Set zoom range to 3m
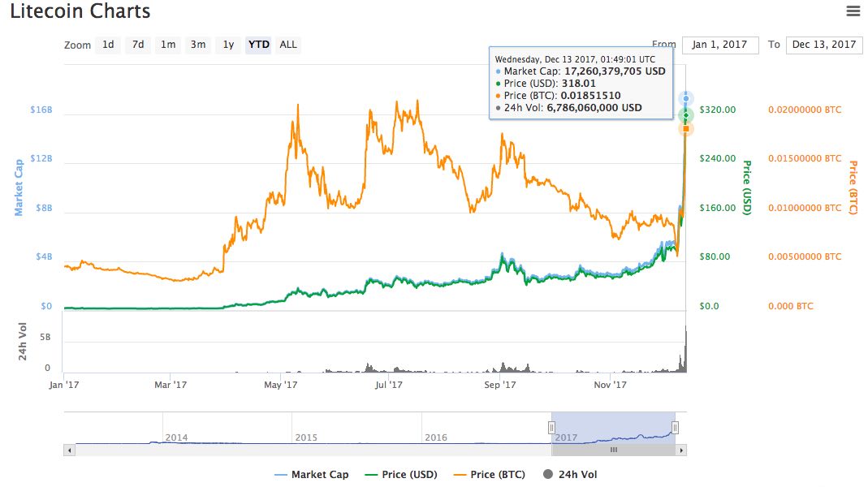868x487 pixels. (x=198, y=45)
